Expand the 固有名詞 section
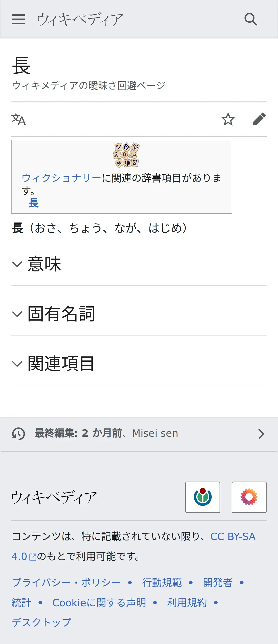 point(61,314)
